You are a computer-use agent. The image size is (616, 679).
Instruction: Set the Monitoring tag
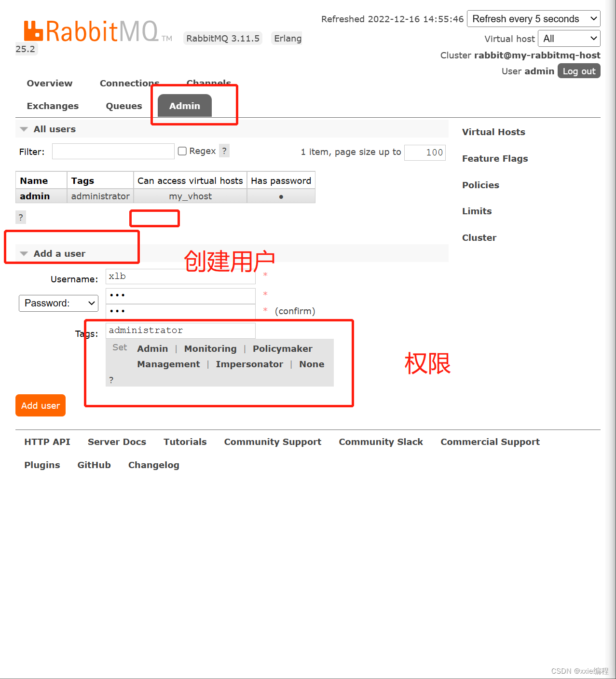(210, 348)
